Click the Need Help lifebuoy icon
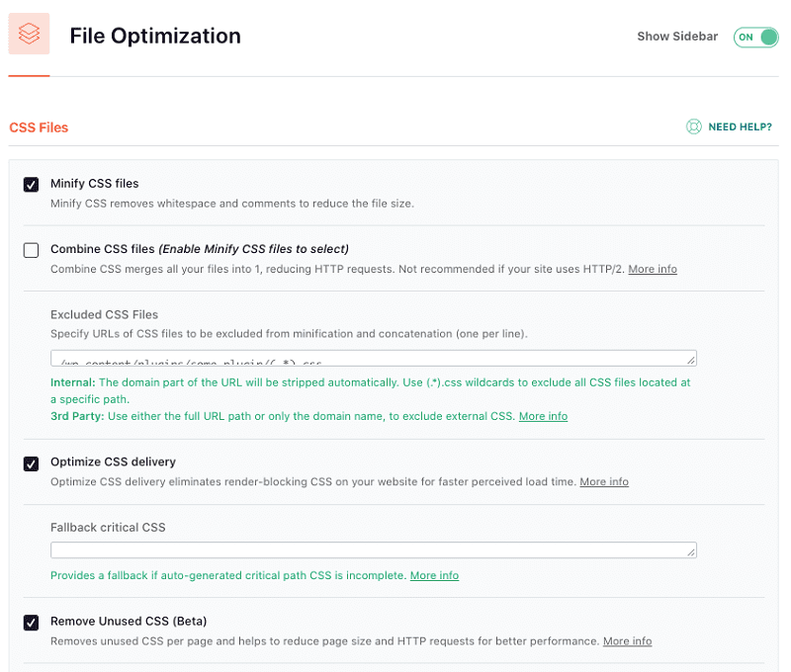The height and width of the screenshot is (672, 791). pyautogui.click(x=694, y=126)
